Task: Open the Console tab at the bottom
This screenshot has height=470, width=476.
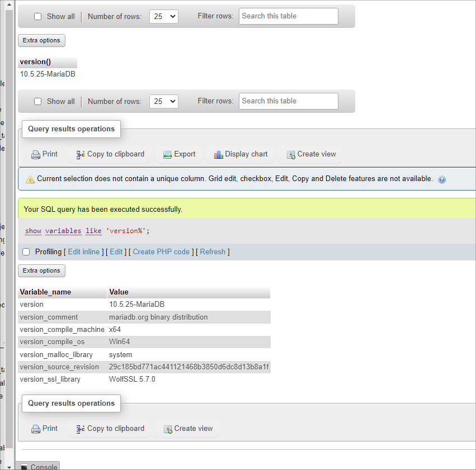Action: (x=38, y=467)
